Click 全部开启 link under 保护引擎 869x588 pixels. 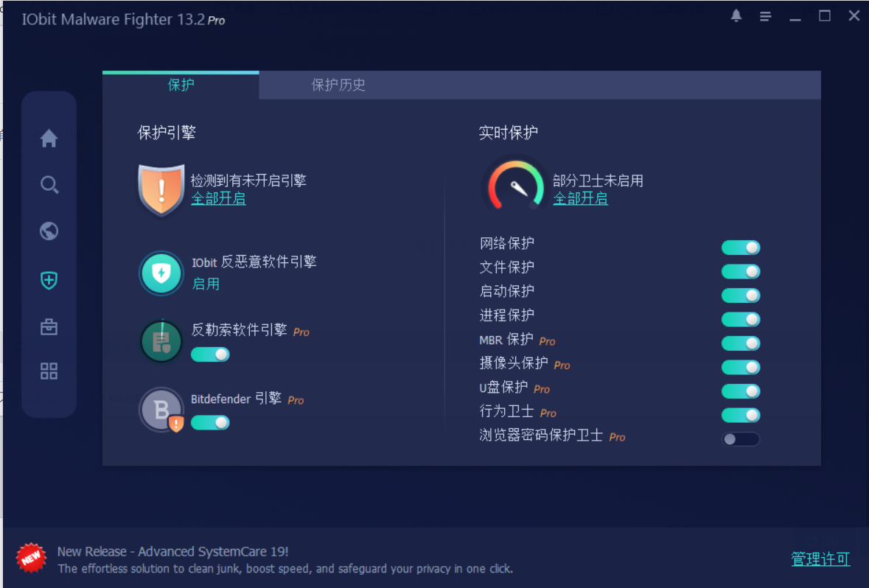coord(218,199)
